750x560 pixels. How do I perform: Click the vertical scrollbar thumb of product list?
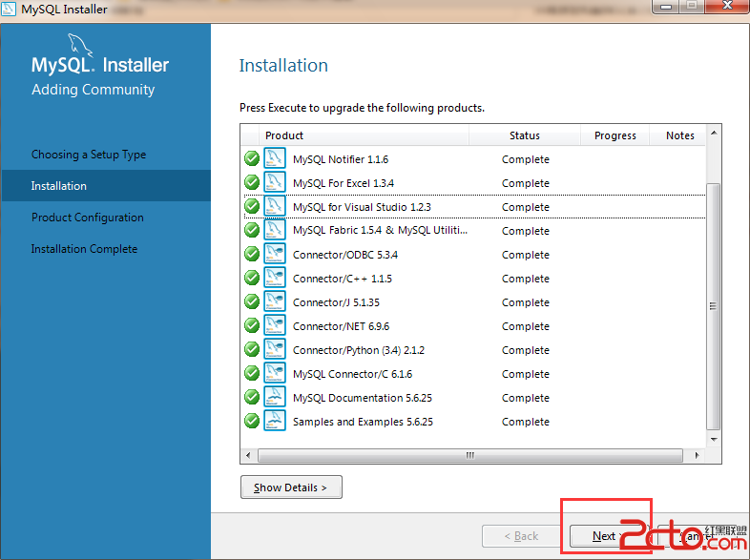coord(713,306)
